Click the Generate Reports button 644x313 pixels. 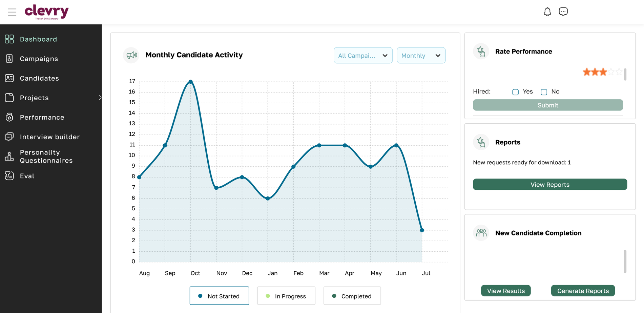pos(583,291)
